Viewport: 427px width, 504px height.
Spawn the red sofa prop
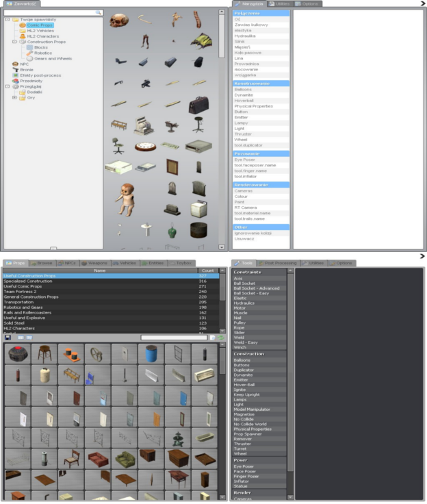(x=98, y=459)
